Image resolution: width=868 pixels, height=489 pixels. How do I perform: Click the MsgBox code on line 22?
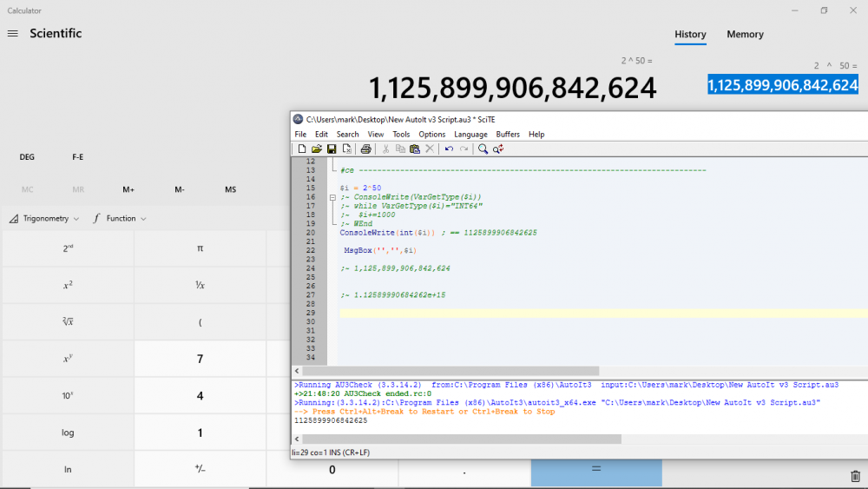coord(380,250)
